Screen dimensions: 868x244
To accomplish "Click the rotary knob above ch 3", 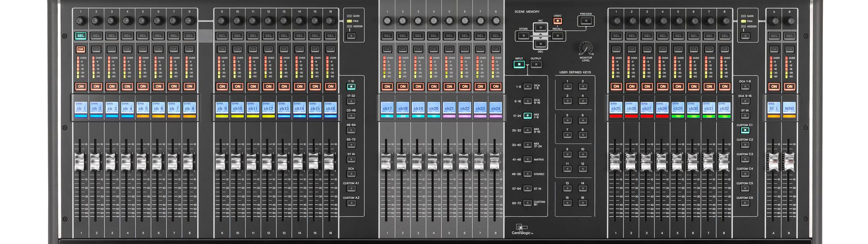I will point(112,20).
